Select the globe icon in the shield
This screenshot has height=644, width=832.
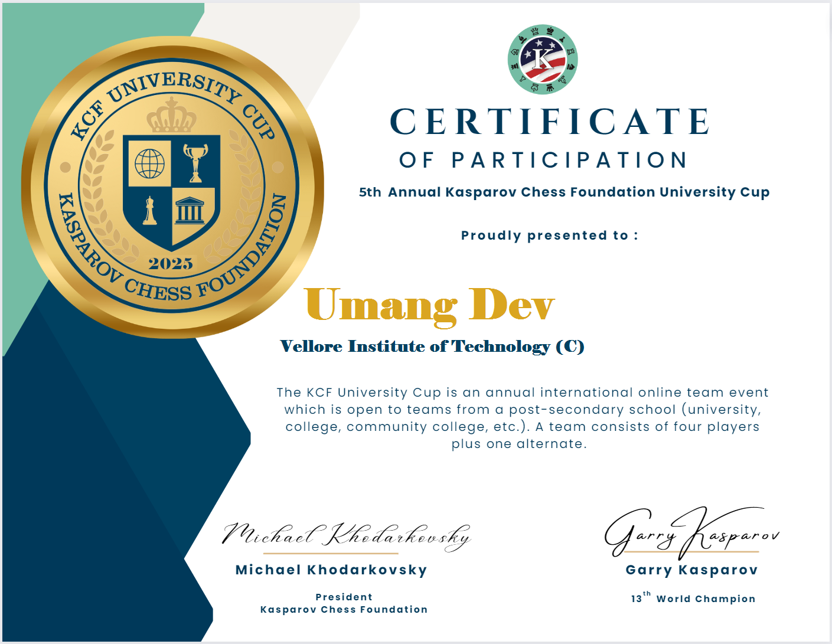click(149, 163)
